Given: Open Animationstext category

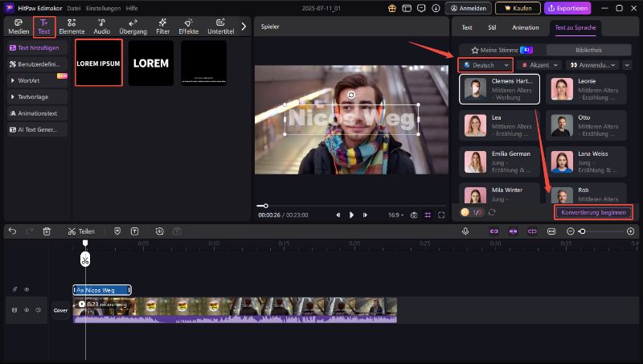Looking at the screenshot, I should (37, 113).
